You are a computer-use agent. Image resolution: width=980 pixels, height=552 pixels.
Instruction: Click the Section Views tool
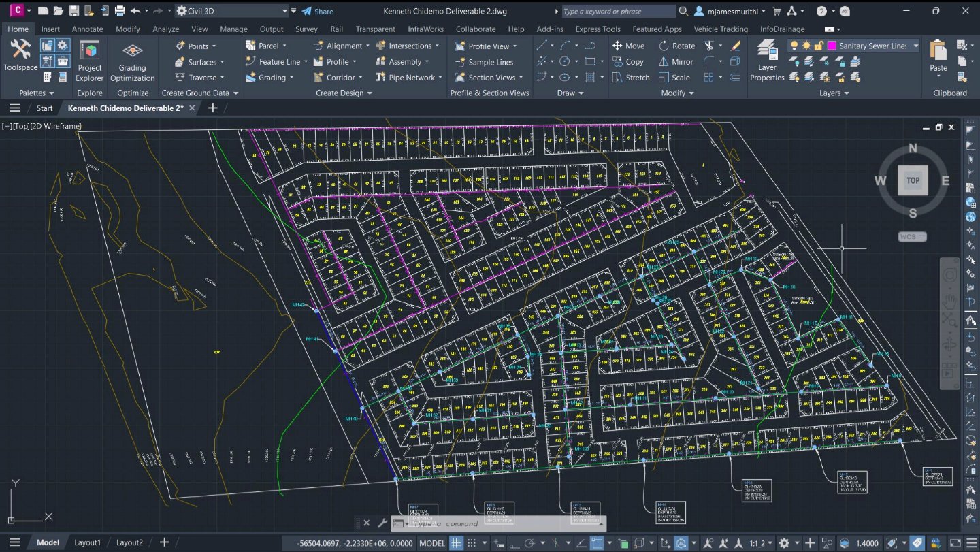point(489,77)
